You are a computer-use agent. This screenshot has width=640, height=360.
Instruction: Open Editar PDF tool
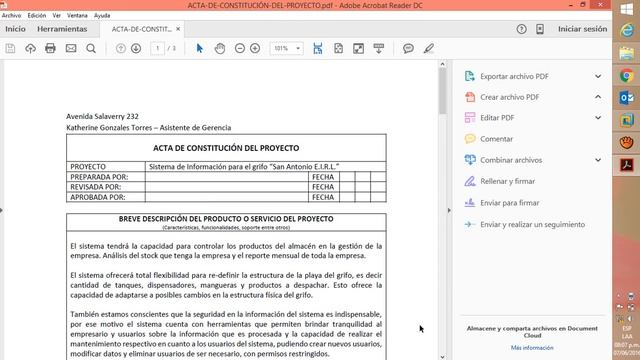tap(497, 118)
